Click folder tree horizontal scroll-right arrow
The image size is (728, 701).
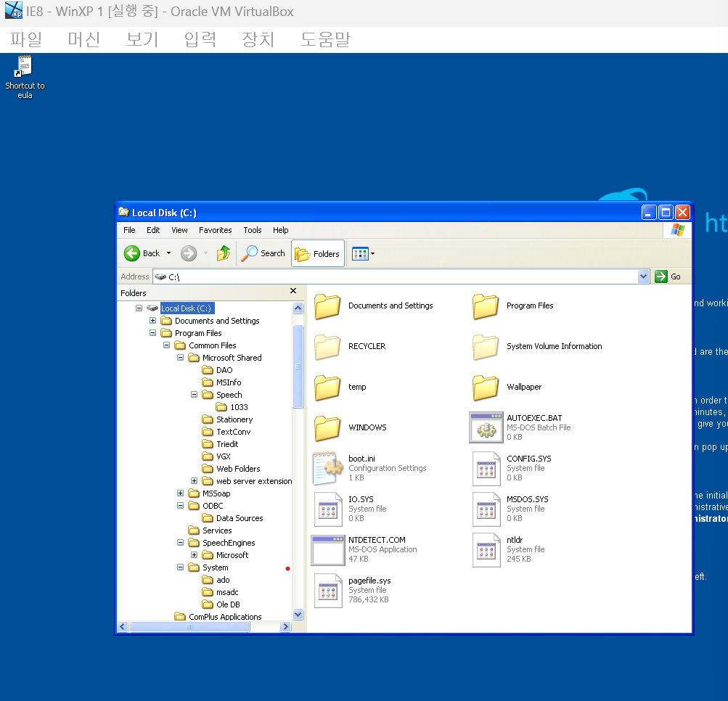[x=286, y=627]
